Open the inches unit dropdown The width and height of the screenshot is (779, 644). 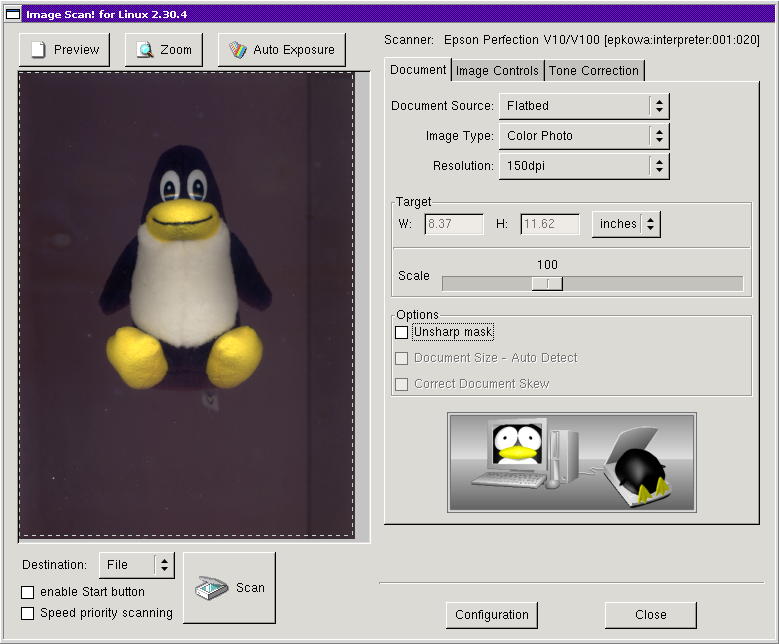click(x=626, y=224)
